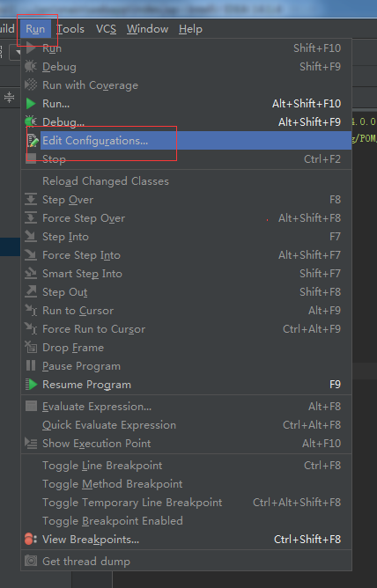
Task: Click the Edit Configurations pencil icon
Action: coord(33,141)
